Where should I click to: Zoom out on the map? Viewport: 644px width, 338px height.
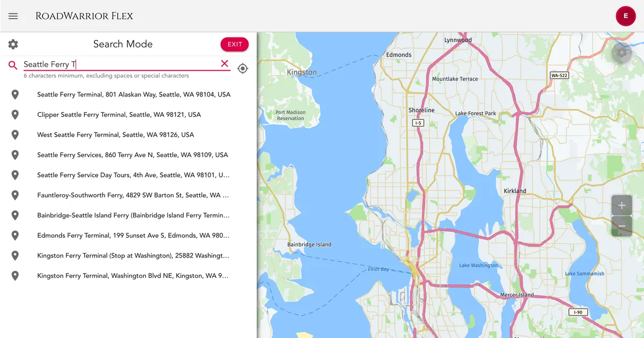point(621,226)
